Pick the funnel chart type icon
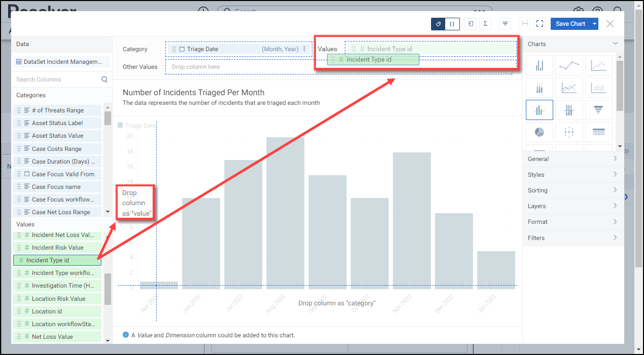 [598, 109]
